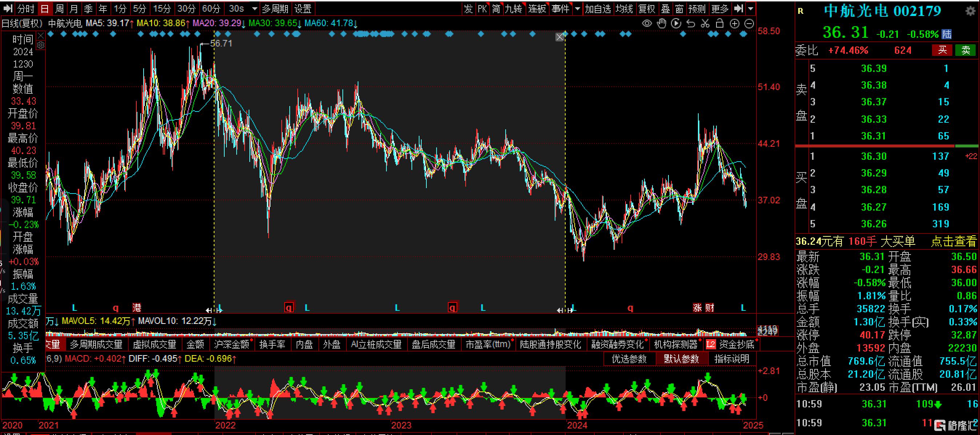Switch to 换手率 indicator tab
The image size is (980, 435).
tap(272, 345)
